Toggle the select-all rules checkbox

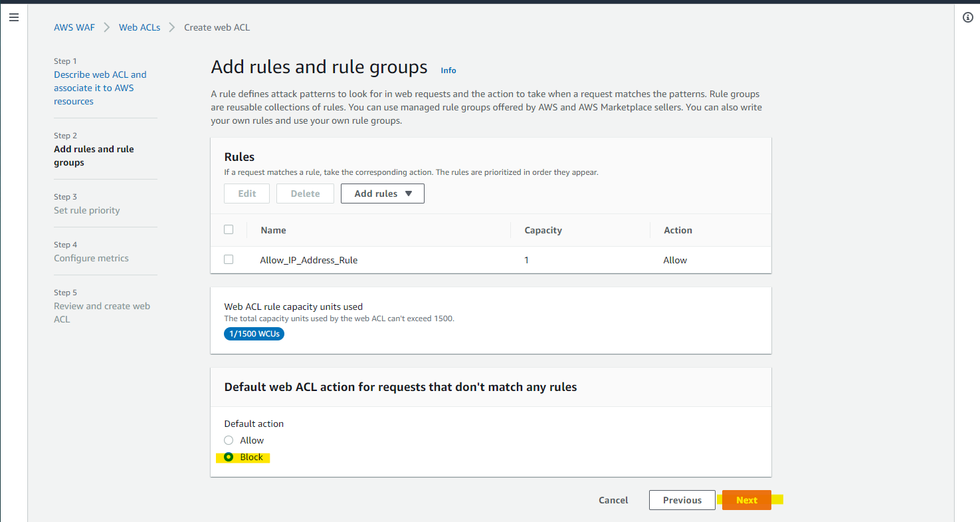(229, 229)
